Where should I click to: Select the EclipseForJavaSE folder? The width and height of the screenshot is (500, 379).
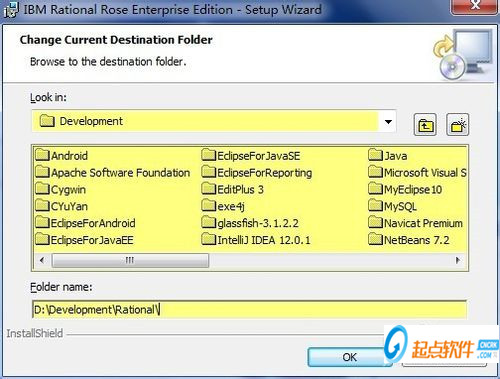coord(251,156)
